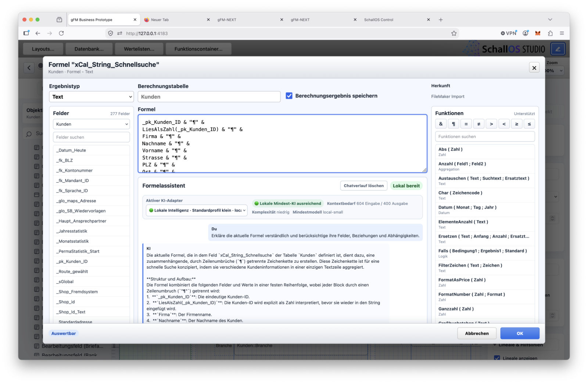The image size is (588, 384).
Task: Click the browser reload icon
Action: 61,33
